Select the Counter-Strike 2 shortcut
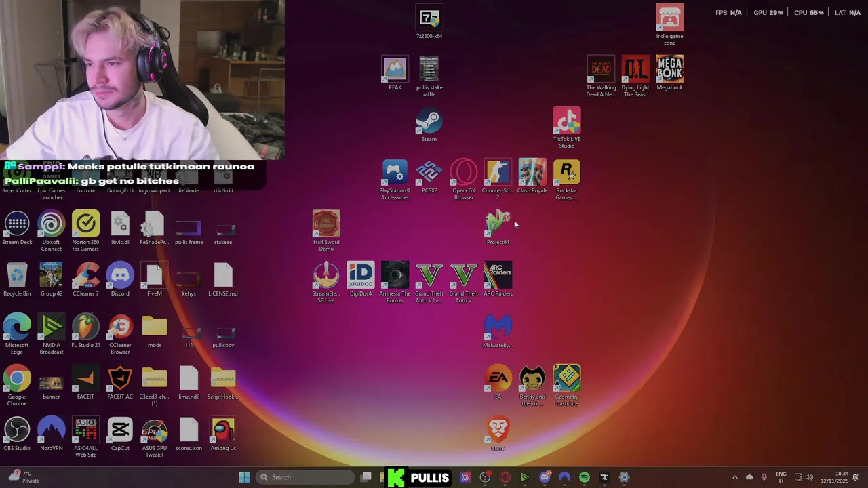Screen dimensions: 868x488 pyautogui.click(x=498, y=180)
